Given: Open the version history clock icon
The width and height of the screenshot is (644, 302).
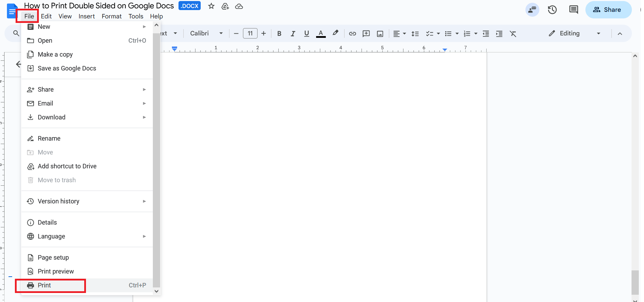Looking at the screenshot, I should point(552,10).
